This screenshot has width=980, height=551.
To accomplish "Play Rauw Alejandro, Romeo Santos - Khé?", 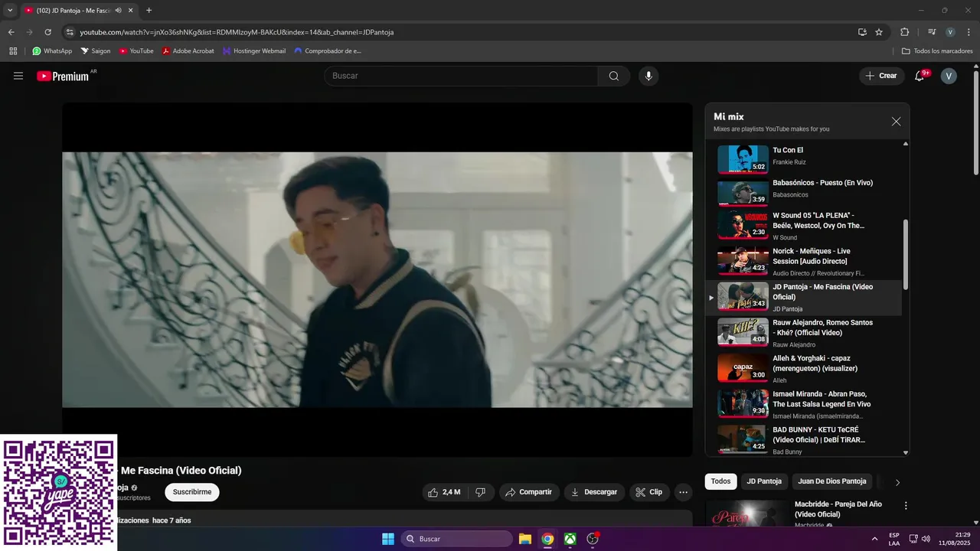I will 804,333.
